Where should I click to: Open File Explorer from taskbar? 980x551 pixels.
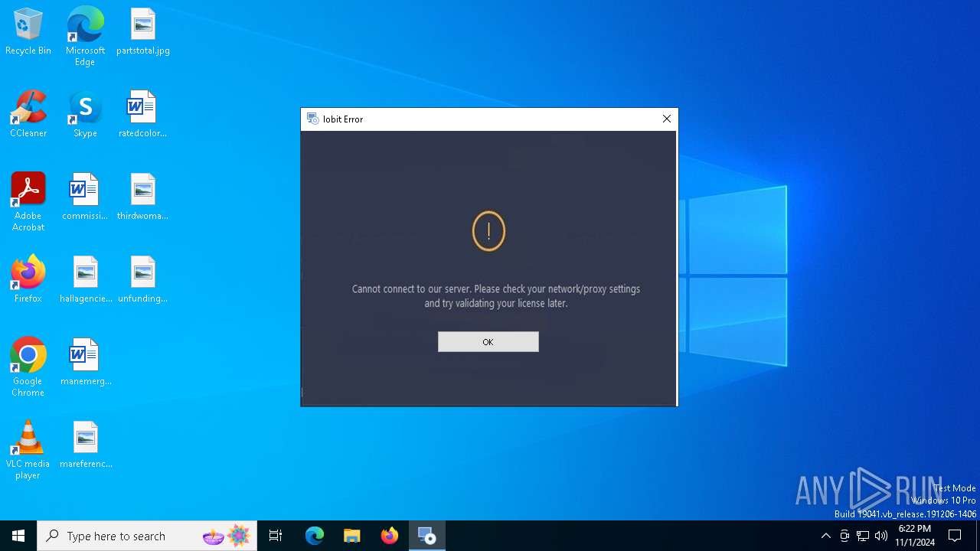tap(352, 536)
